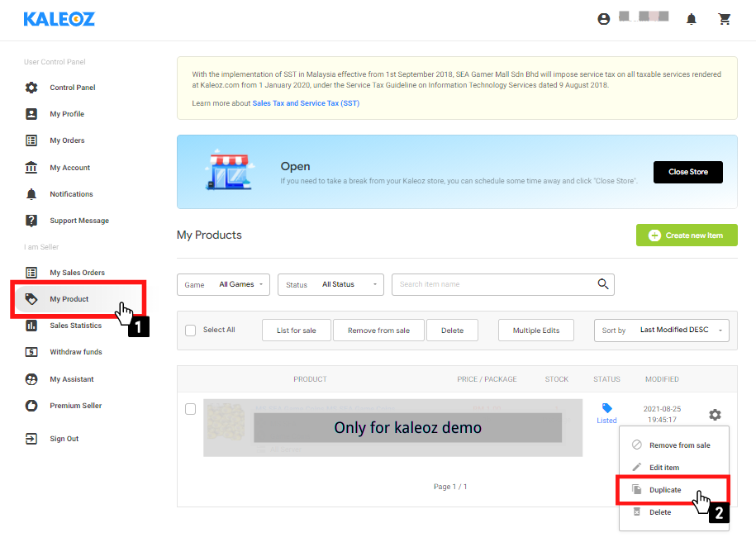Open Notifications page from sidebar
This screenshot has width=756, height=547.
point(71,194)
